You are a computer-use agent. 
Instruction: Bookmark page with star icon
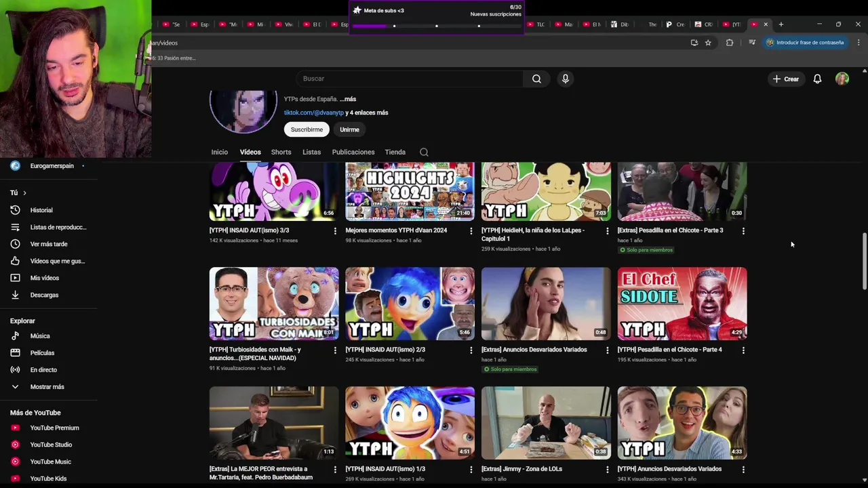point(708,43)
